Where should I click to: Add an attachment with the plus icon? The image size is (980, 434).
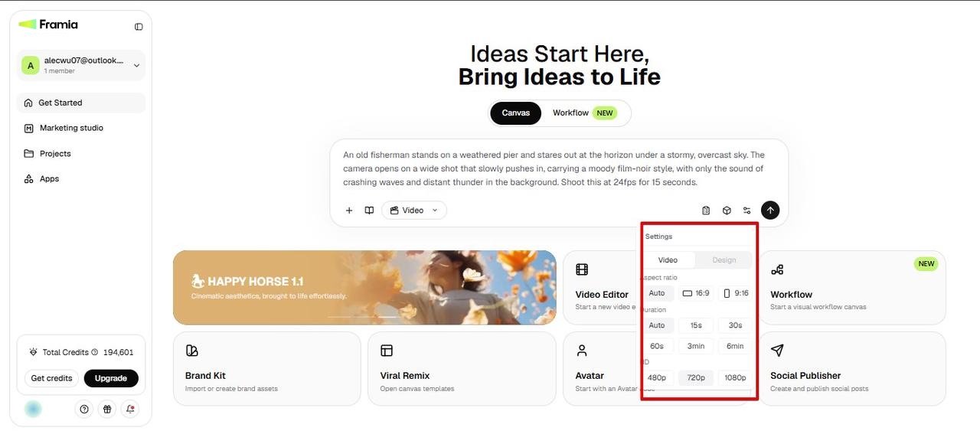(x=349, y=210)
